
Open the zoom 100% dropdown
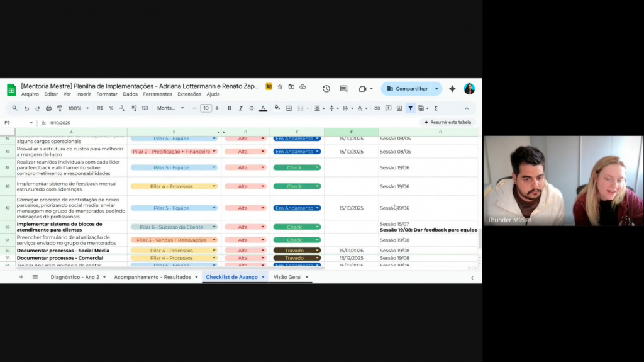(79, 108)
